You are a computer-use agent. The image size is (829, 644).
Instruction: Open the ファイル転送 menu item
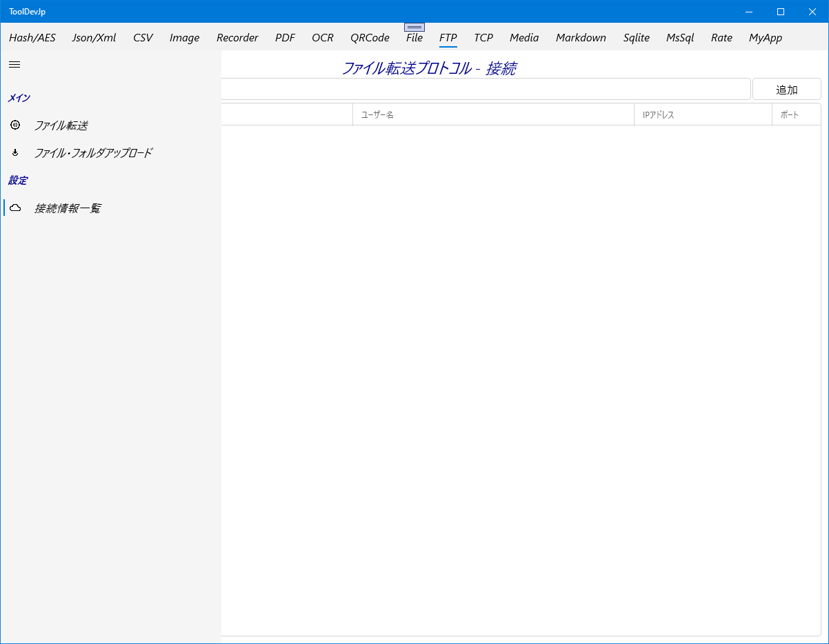61,125
